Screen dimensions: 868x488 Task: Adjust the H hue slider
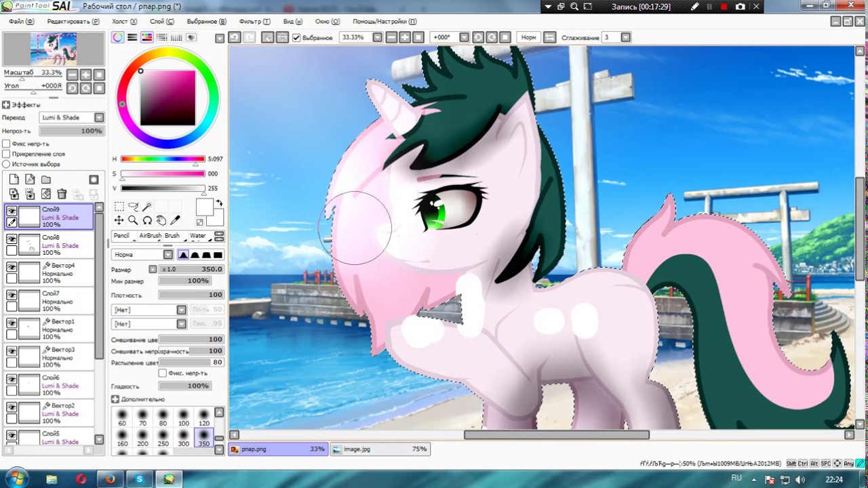[163, 159]
